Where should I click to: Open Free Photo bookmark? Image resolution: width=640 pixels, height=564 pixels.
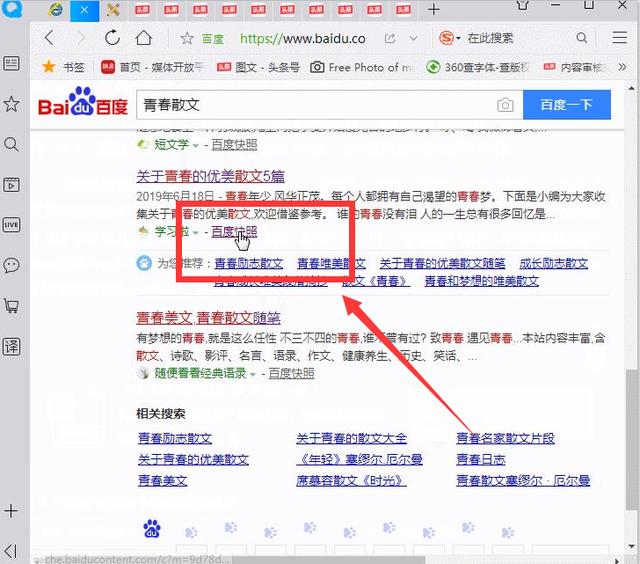coord(362,67)
